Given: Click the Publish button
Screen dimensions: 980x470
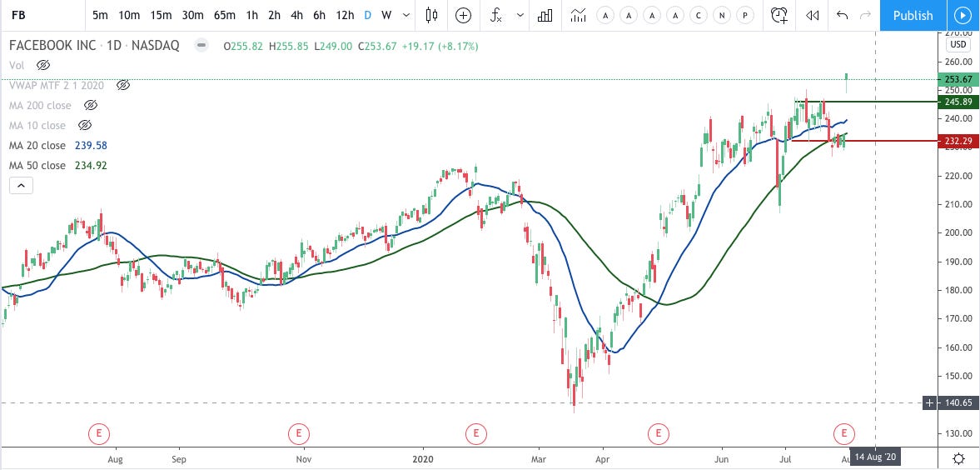Looking at the screenshot, I should click(x=913, y=16).
